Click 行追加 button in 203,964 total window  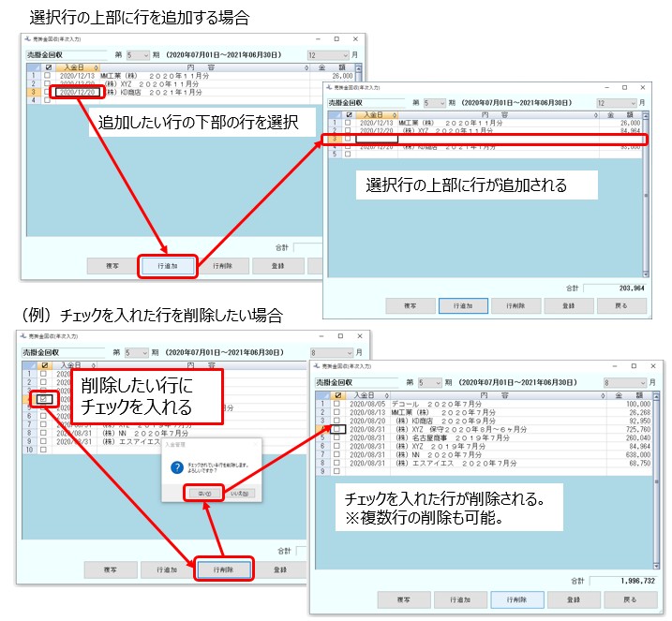point(463,305)
